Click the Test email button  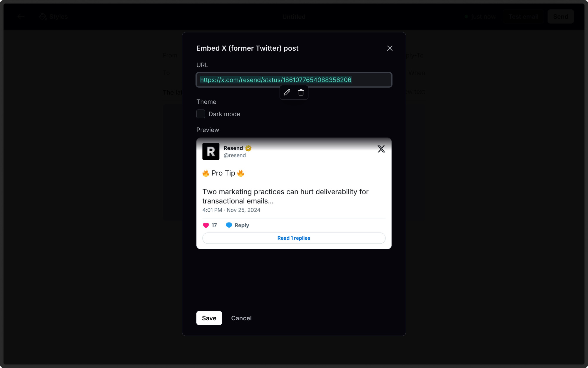[x=523, y=17]
